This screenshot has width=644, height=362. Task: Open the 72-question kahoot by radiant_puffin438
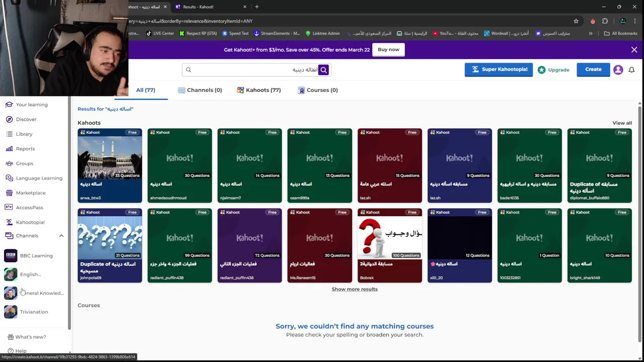[250, 245]
